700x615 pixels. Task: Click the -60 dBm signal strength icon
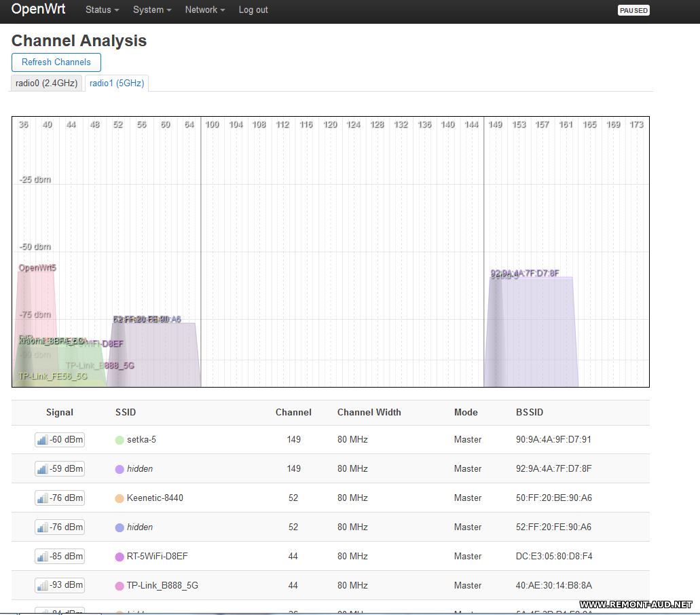(x=42, y=440)
